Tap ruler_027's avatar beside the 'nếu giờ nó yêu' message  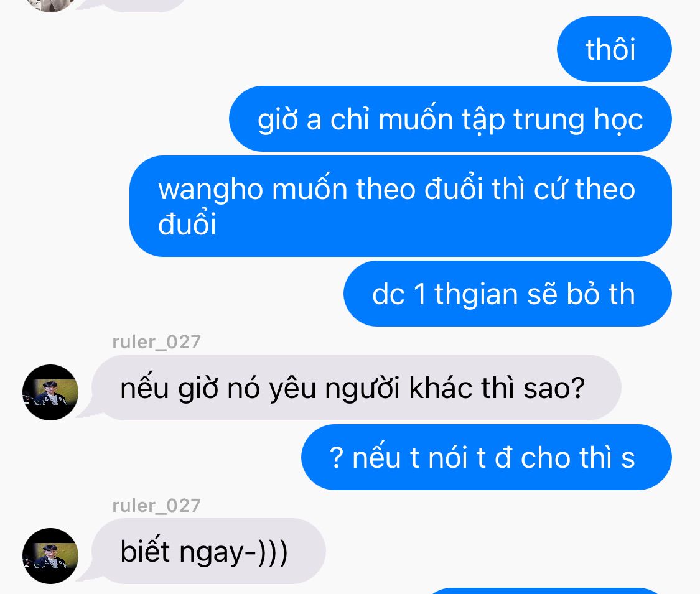coord(50,392)
